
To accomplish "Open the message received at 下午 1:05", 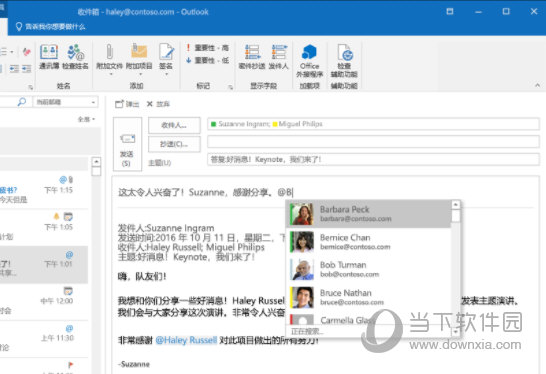I will pyautogui.click(x=44, y=227).
